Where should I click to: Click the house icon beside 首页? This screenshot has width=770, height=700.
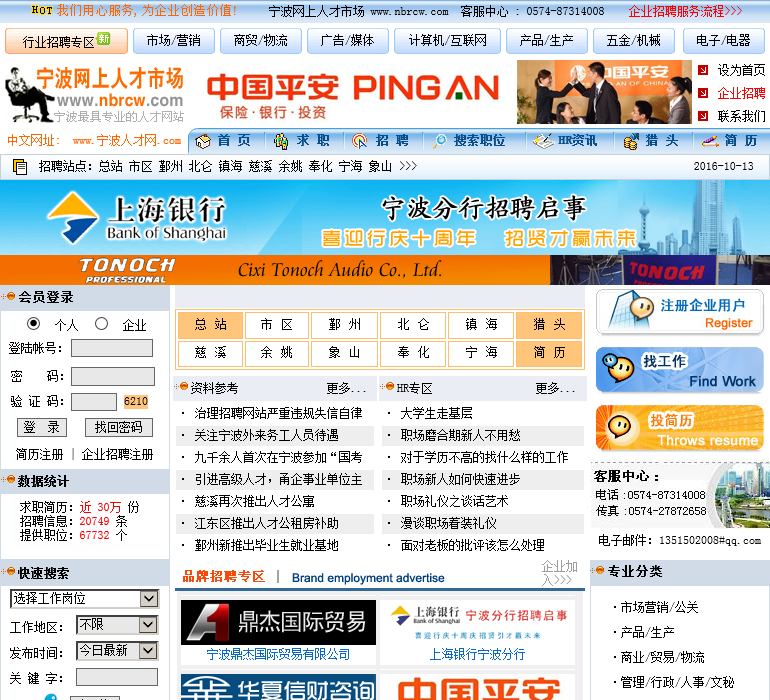coord(202,141)
